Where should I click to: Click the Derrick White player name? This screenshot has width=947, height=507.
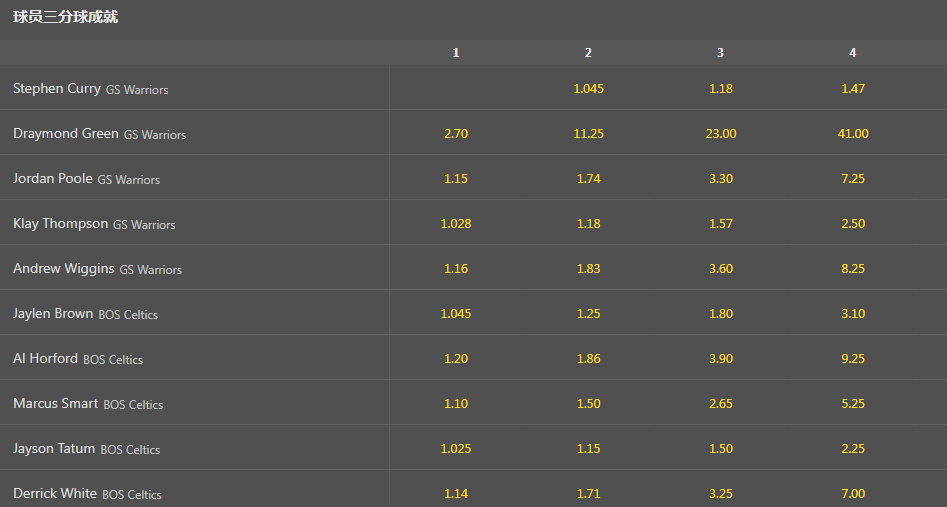[x=55, y=494]
